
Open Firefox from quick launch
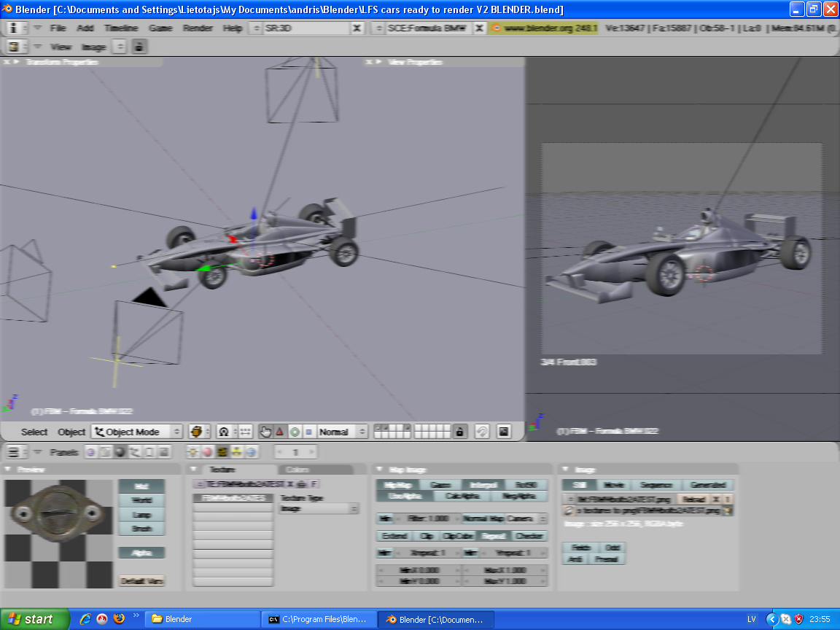pos(119,619)
